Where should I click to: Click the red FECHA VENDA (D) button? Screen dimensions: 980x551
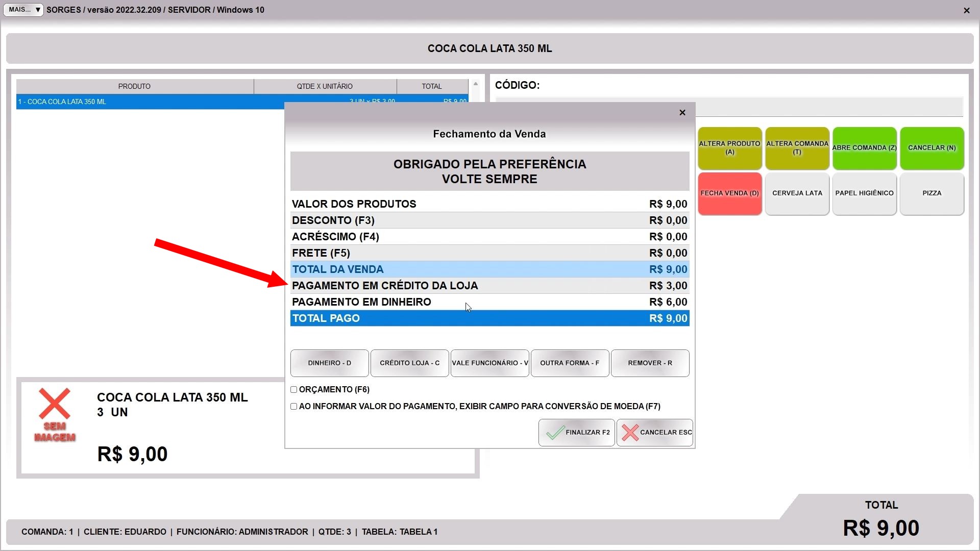[x=730, y=193]
